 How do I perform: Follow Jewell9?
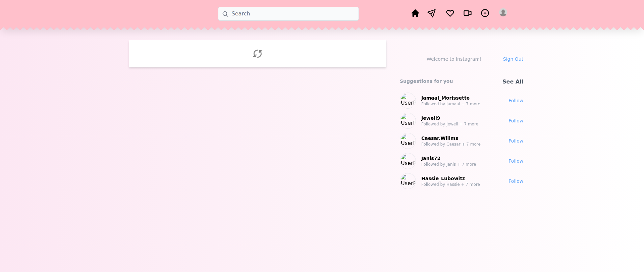[516, 121]
